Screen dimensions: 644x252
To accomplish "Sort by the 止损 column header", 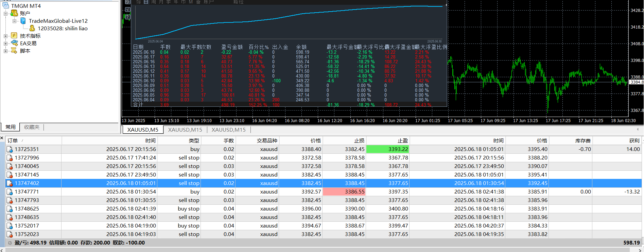I will click(344, 140).
